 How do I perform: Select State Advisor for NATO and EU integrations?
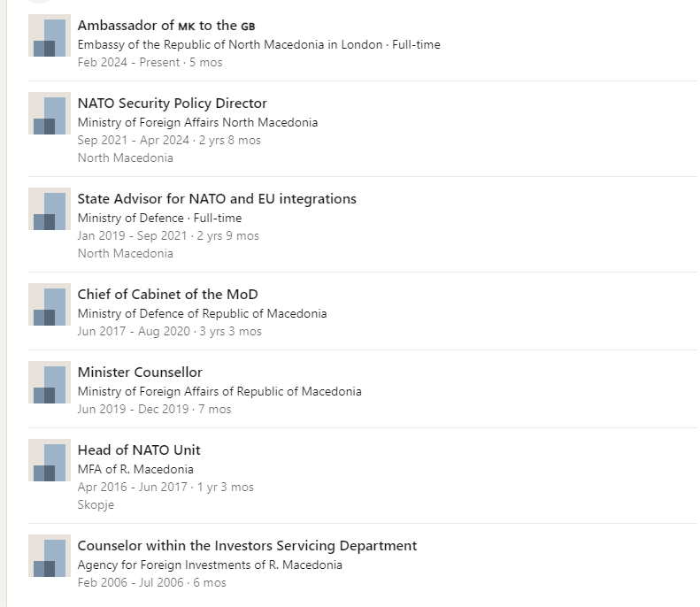point(217,198)
